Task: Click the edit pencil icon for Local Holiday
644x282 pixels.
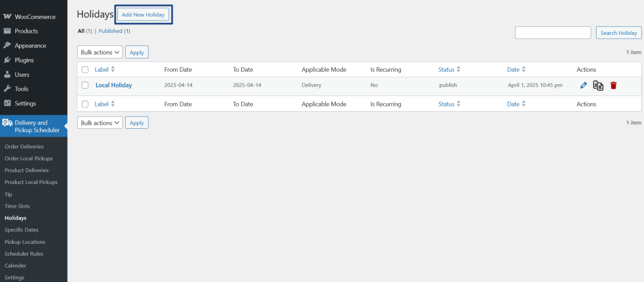Action: tap(583, 85)
